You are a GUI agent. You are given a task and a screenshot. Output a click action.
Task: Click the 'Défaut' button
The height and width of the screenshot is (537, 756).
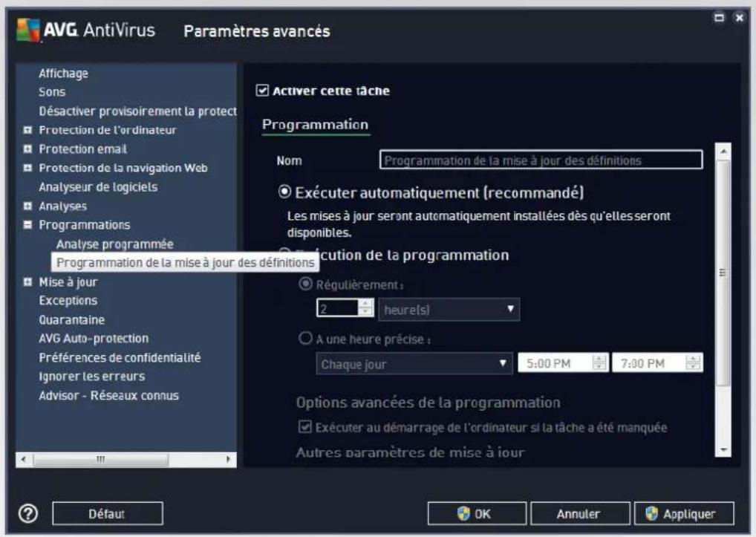pos(108,513)
